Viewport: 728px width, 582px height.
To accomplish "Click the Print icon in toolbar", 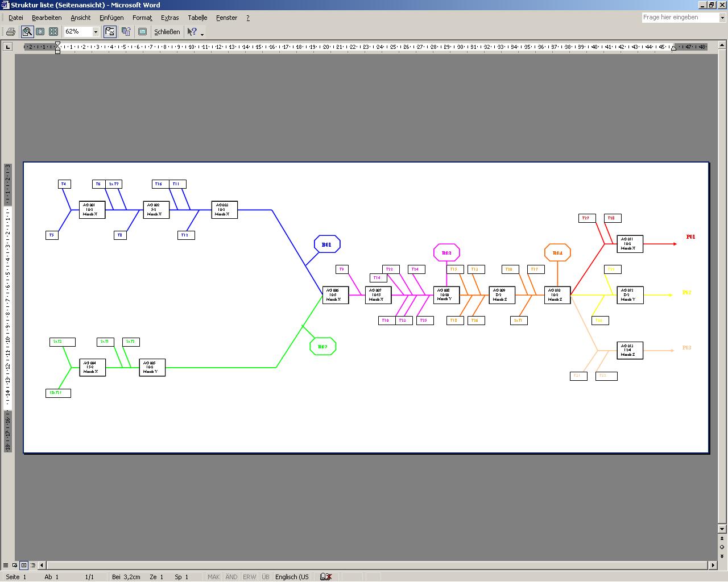I will point(11,32).
